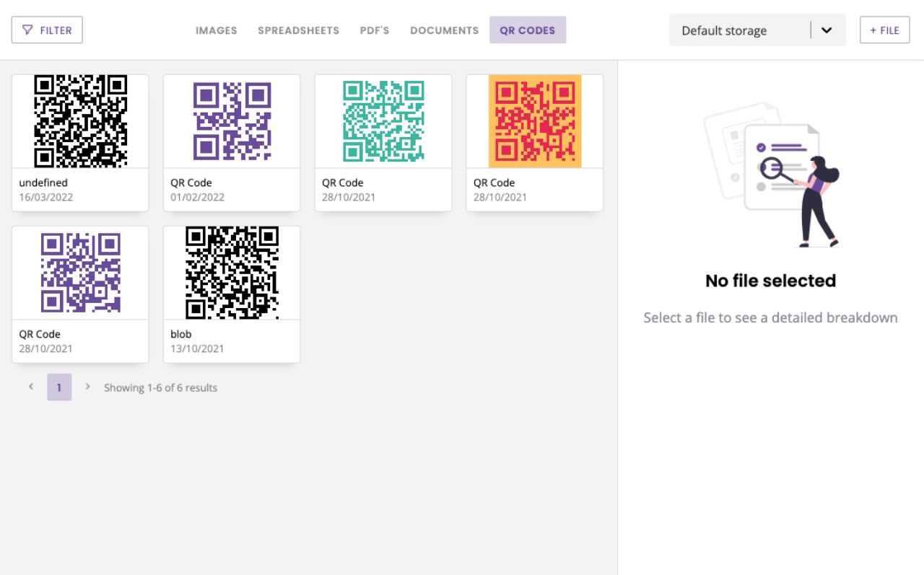Screen dimensions: 924x575
Task: Click the 'undefined' file name
Action: click(x=43, y=183)
